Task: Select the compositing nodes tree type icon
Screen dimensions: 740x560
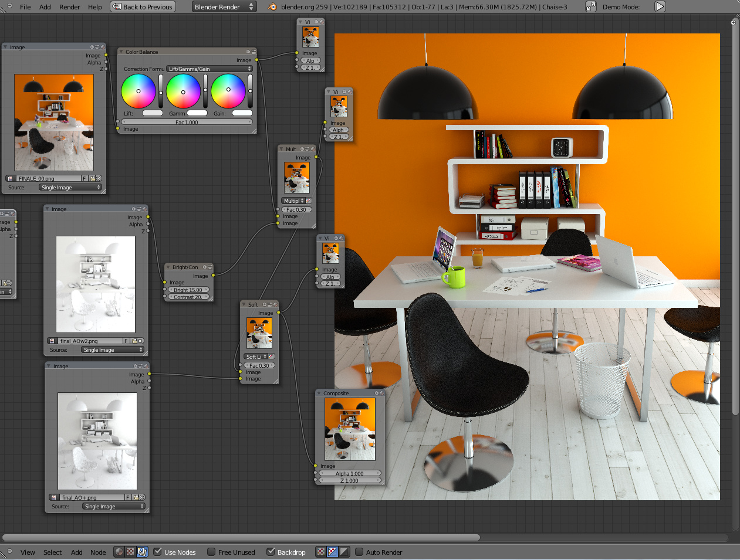Action: click(x=141, y=552)
